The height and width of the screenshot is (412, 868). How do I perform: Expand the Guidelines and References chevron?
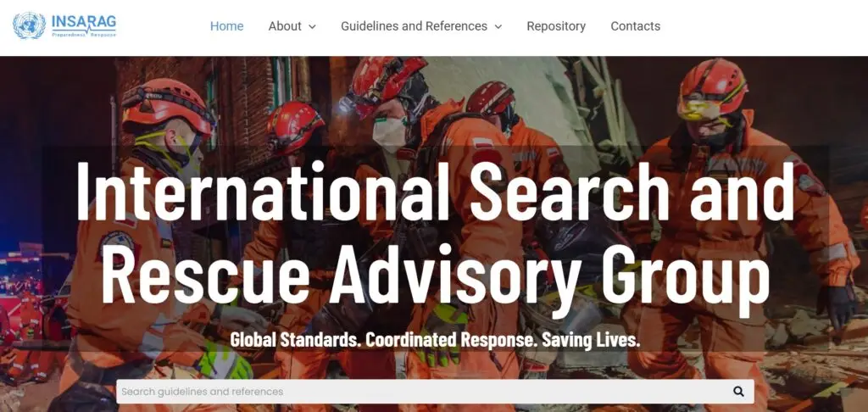tap(498, 26)
